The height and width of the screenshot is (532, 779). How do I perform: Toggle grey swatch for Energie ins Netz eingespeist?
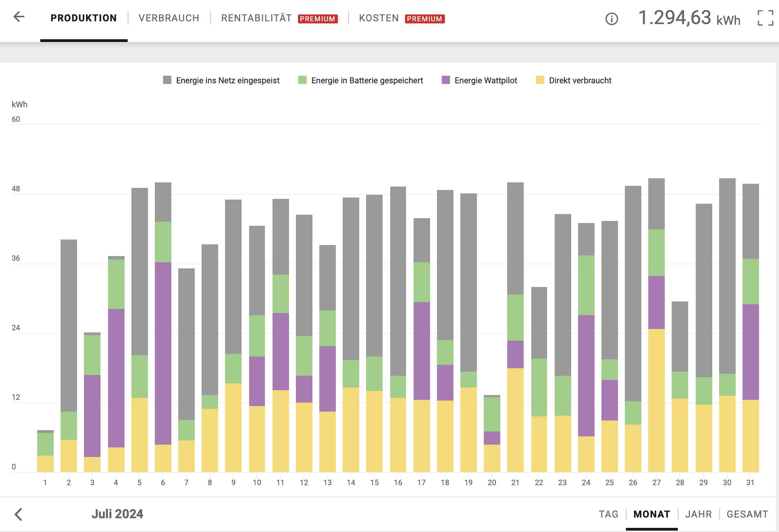(x=167, y=80)
